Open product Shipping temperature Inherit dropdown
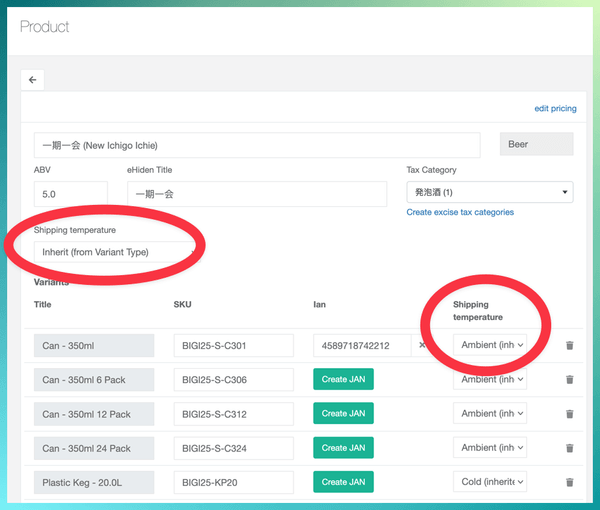Viewport: 600px width, 510px height. [115, 252]
